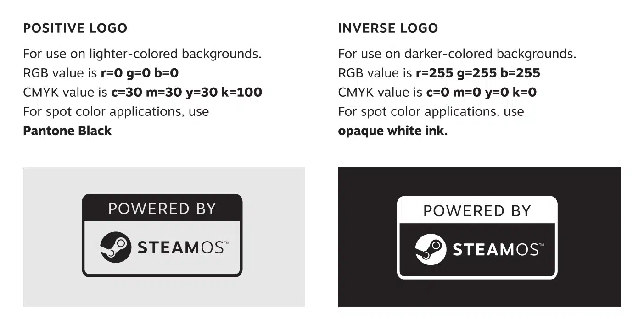Click the c=30 m=30 y=30 k=100 value
This screenshot has width=644, height=330.
(x=187, y=92)
